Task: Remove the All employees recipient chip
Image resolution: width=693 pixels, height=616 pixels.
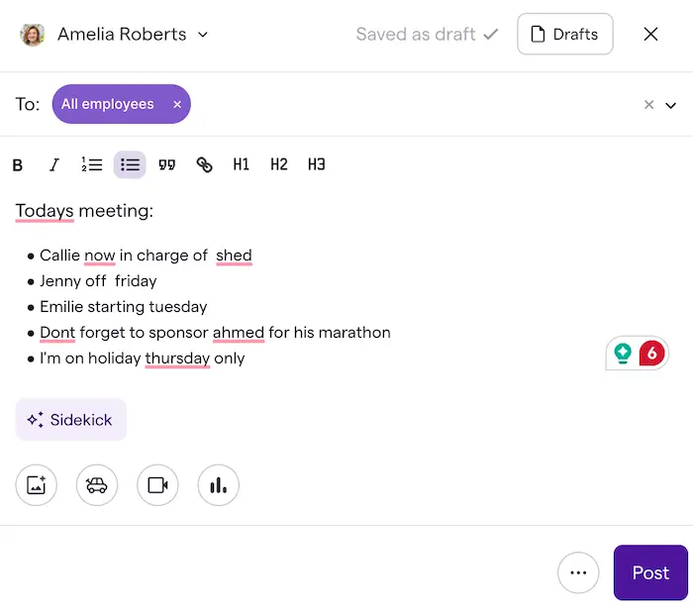Action: [177, 104]
